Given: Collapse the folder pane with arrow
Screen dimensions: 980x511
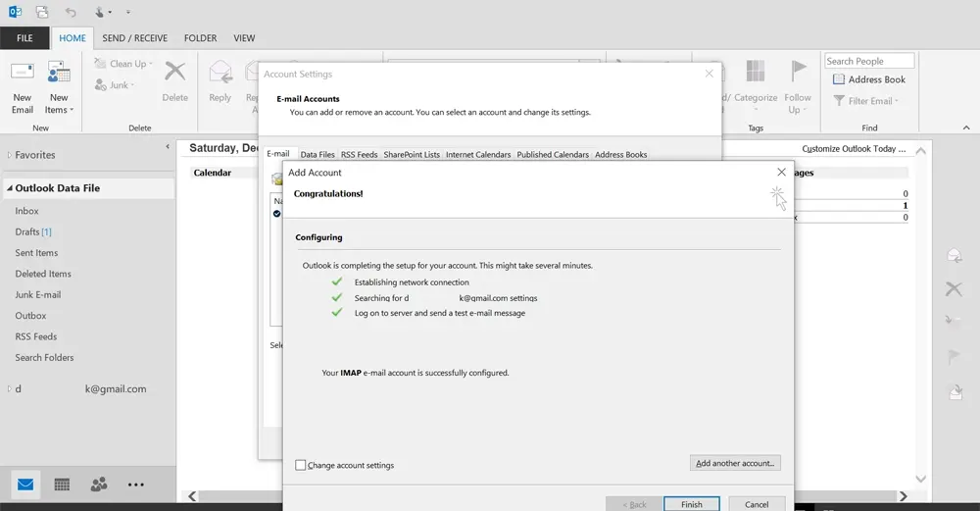Looking at the screenshot, I should (x=168, y=146).
